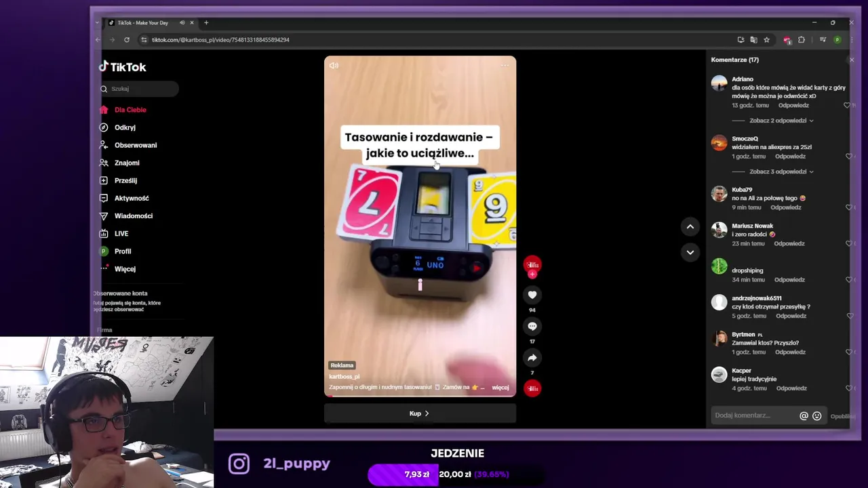Select Prześlij to upload a video
Screen dimensions: 868x488
125,180
